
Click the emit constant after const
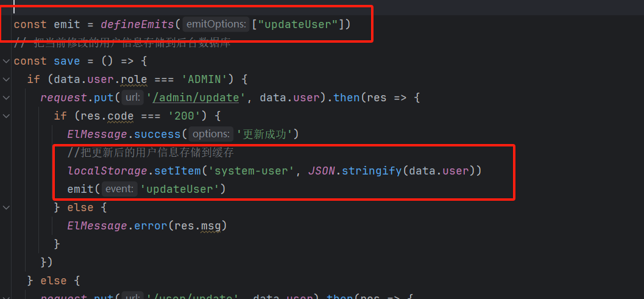67,24
